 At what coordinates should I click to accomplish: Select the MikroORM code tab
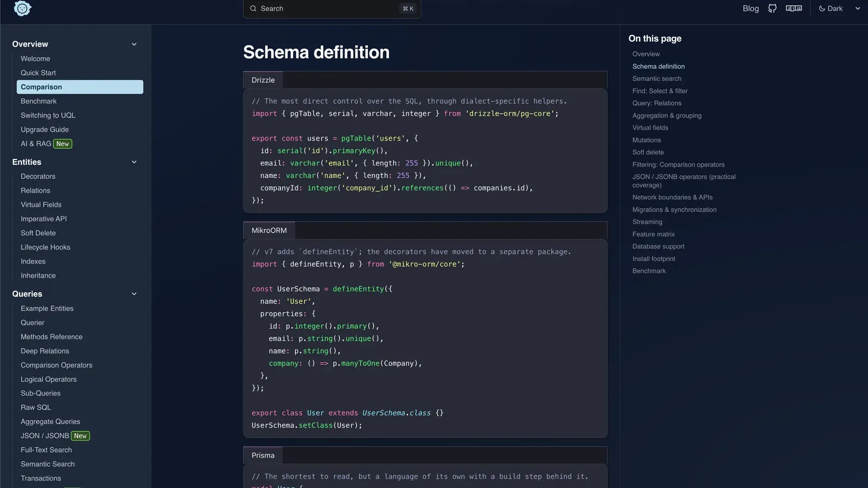pos(269,230)
